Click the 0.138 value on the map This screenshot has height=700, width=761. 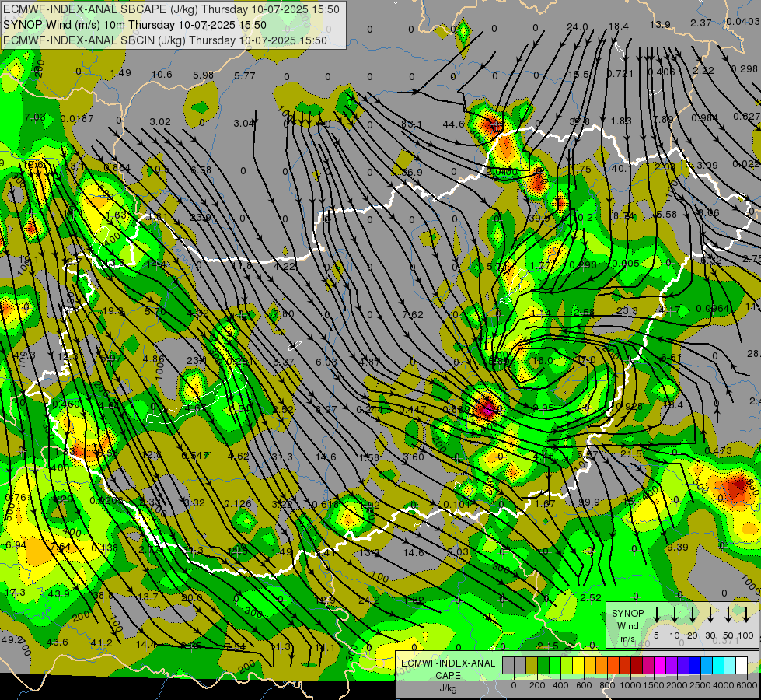104,548
